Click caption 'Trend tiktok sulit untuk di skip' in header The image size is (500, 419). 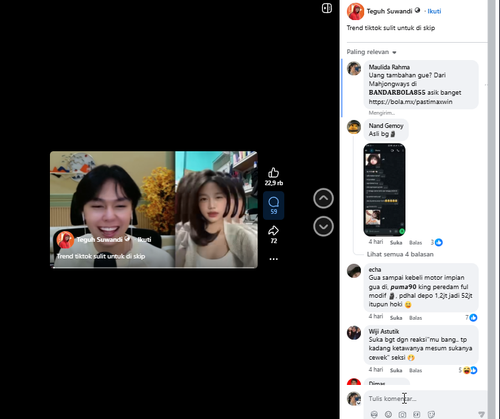(x=391, y=28)
